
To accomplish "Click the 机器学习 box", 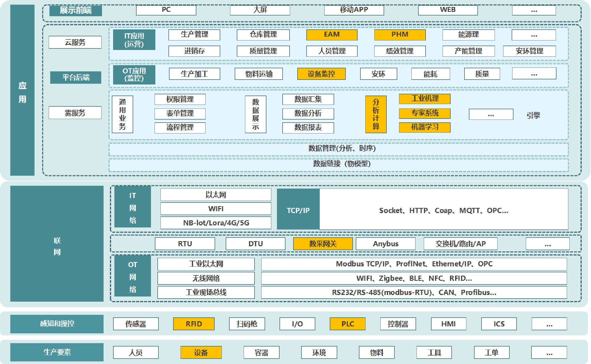I will pos(425,127).
